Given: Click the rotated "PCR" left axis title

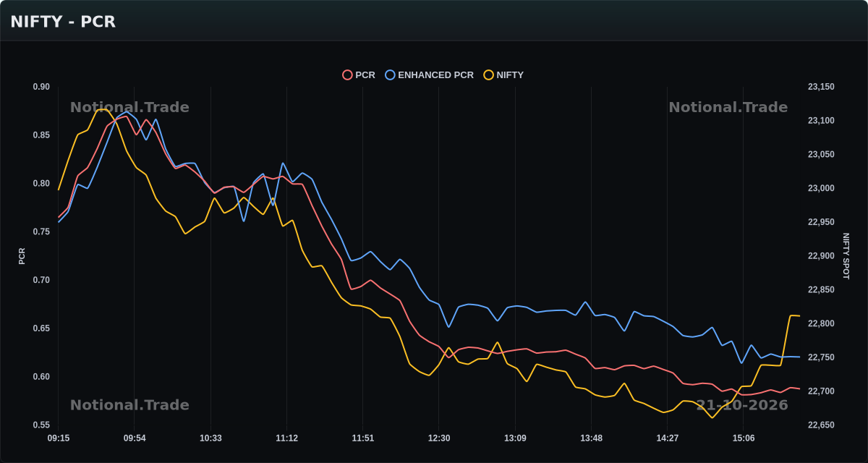Looking at the screenshot, I should pyautogui.click(x=22, y=256).
